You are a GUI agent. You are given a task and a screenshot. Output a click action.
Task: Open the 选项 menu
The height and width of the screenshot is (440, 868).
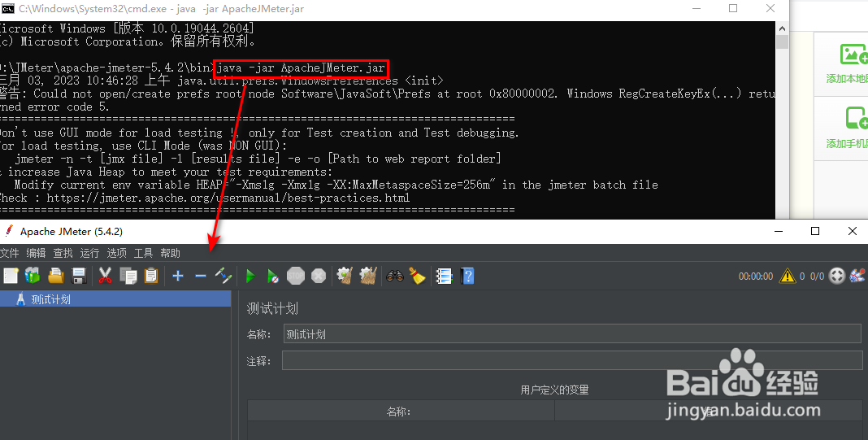(x=117, y=253)
